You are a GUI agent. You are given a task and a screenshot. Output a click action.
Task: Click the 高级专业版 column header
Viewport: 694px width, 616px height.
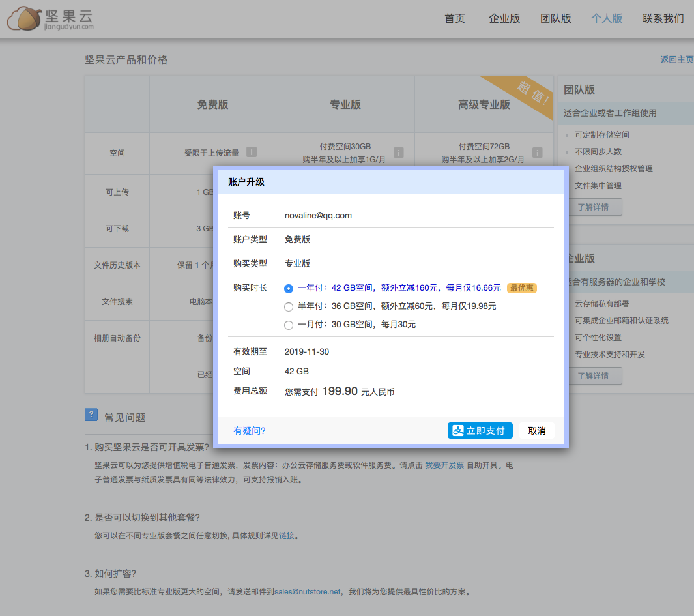click(484, 104)
